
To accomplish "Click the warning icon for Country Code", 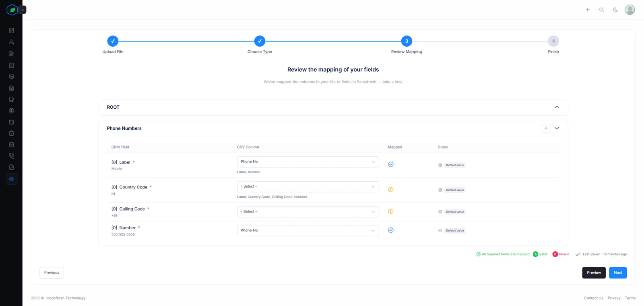I will pos(391,190).
